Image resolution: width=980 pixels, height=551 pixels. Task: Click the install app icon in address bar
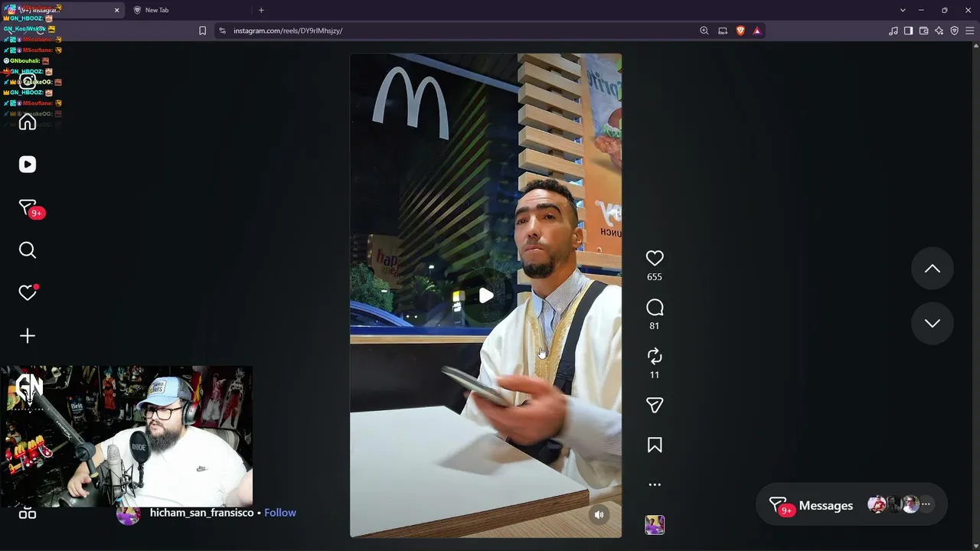723,31
